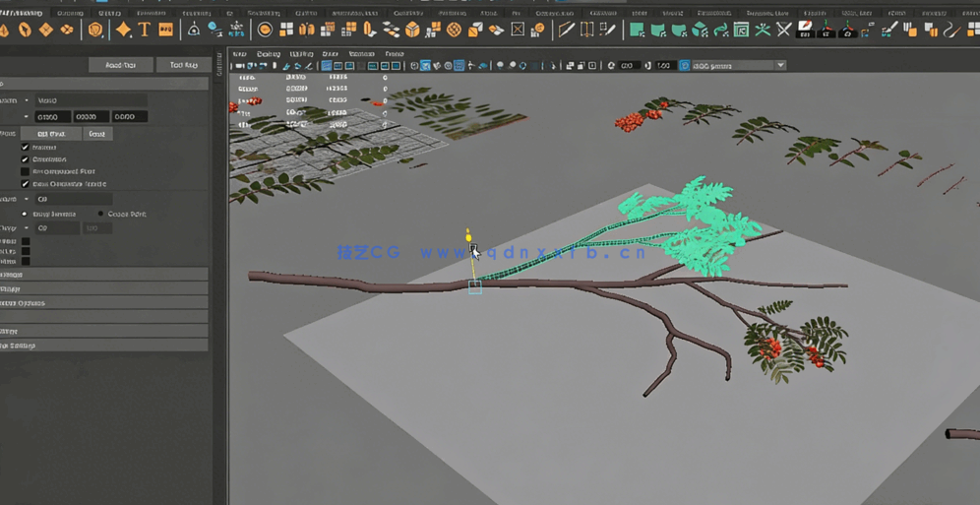Viewport: 980px width, 505px height.
Task: Select the Type text tool icon
Action: [144, 30]
